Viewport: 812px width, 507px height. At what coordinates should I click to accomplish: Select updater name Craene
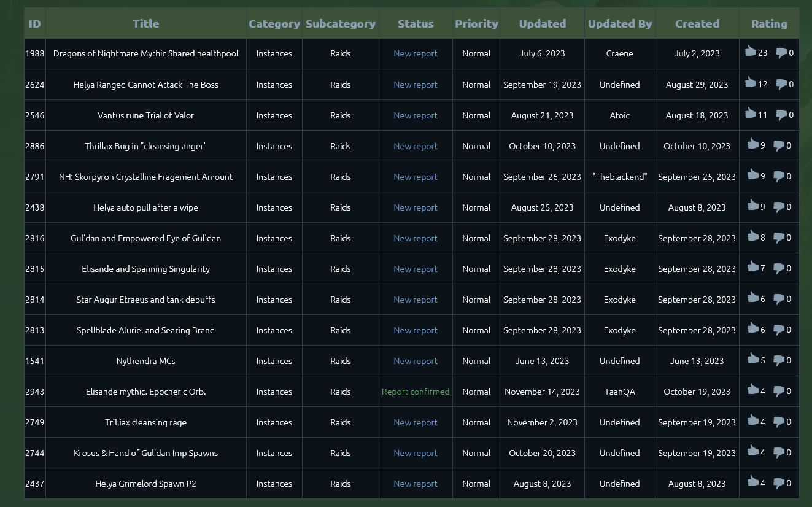pos(620,53)
